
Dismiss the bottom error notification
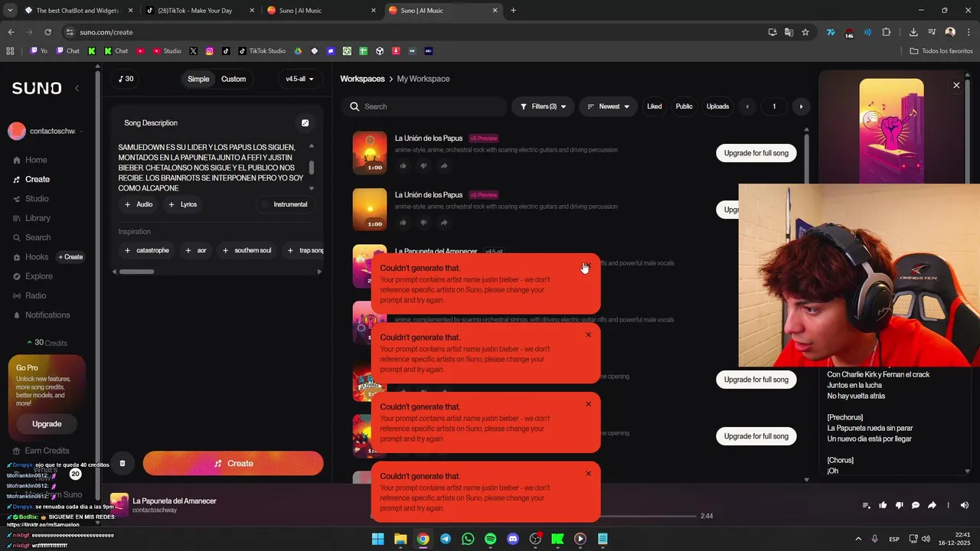tap(588, 473)
